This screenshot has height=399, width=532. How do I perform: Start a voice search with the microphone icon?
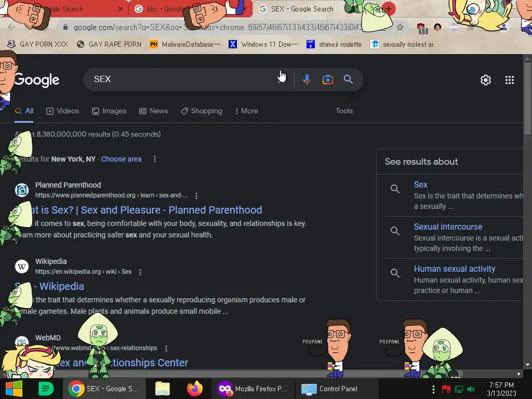(x=307, y=79)
